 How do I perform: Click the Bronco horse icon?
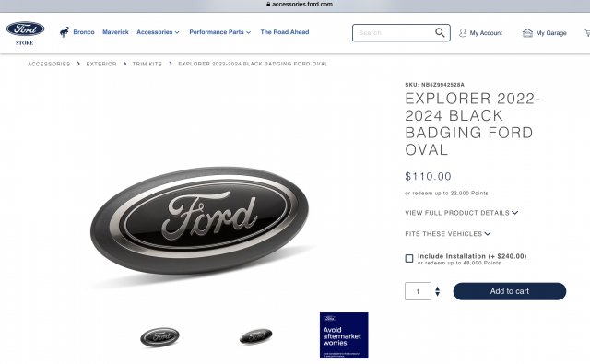(65, 32)
